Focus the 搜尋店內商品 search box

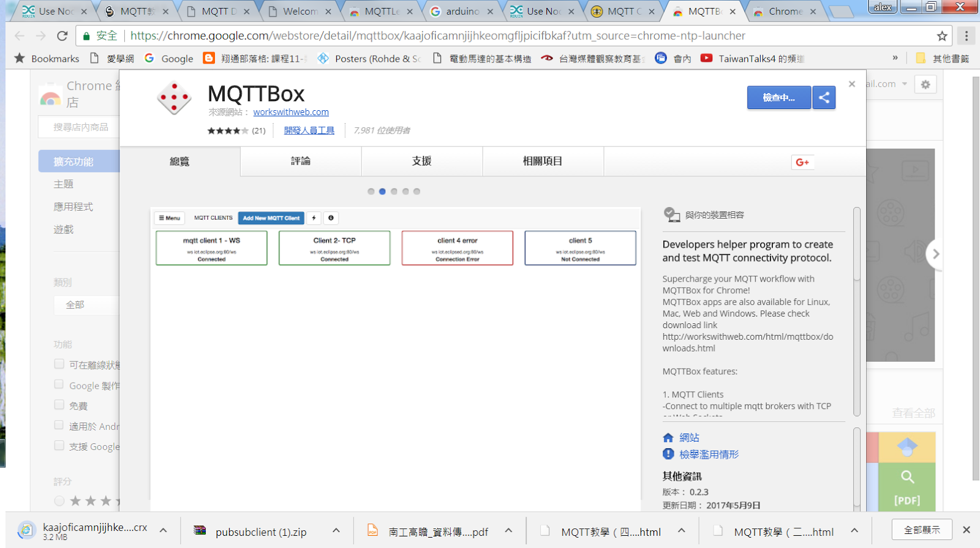click(80, 127)
